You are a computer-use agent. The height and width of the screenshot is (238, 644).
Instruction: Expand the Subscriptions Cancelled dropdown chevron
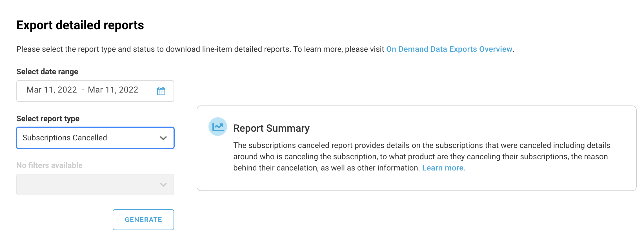coord(163,138)
